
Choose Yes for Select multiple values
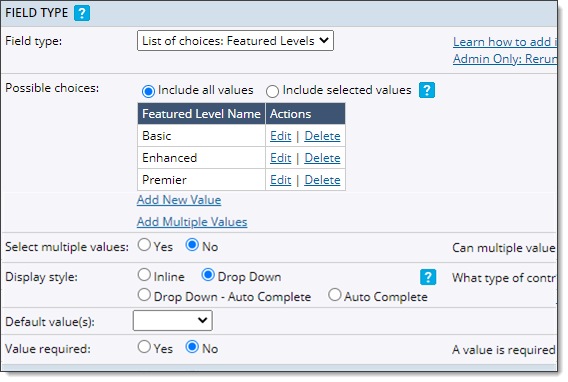pyautogui.click(x=144, y=245)
